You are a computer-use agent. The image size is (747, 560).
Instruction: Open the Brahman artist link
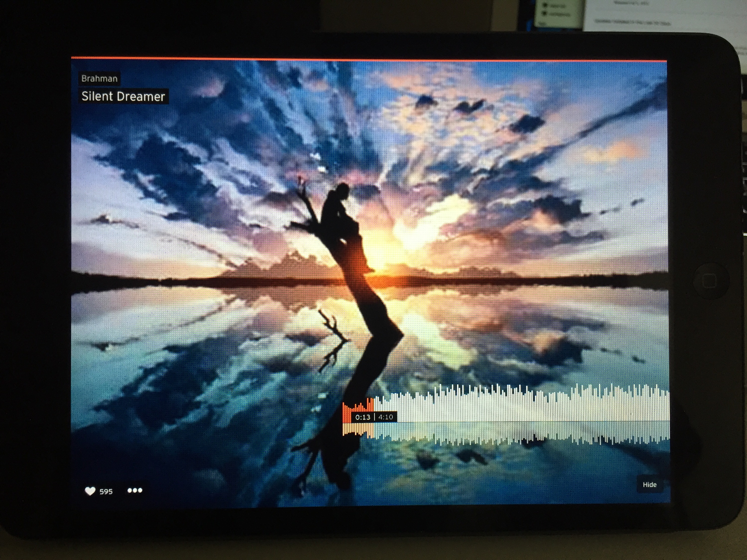99,79
